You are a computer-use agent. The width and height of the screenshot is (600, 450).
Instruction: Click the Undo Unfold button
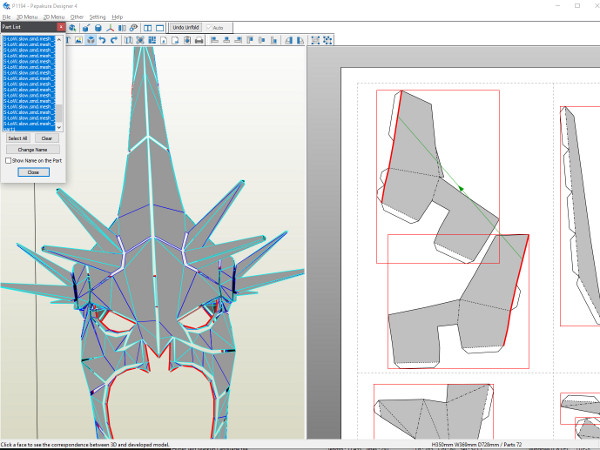click(x=186, y=28)
